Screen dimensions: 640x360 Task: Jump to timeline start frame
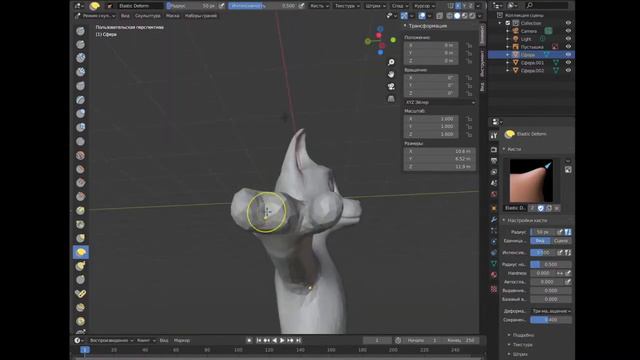pos(258,340)
